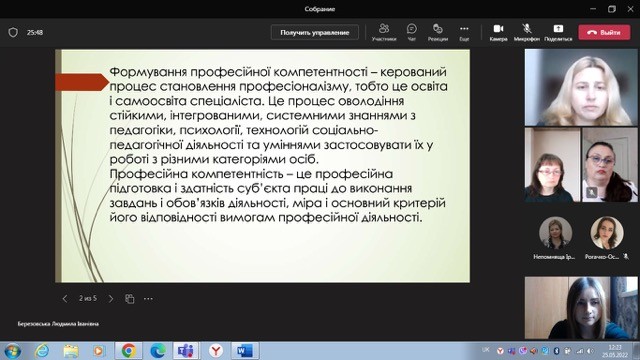Leave meeting with the red Выйти button
The height and width of the screenshot is (360, 640).
604,32
